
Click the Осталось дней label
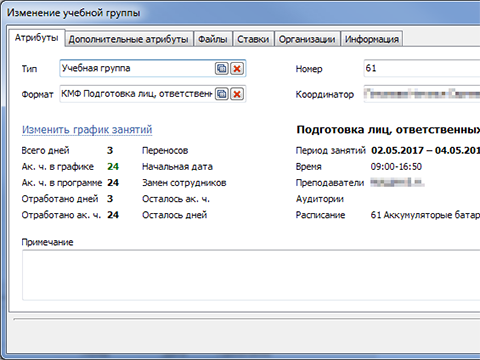coord(175,215)
